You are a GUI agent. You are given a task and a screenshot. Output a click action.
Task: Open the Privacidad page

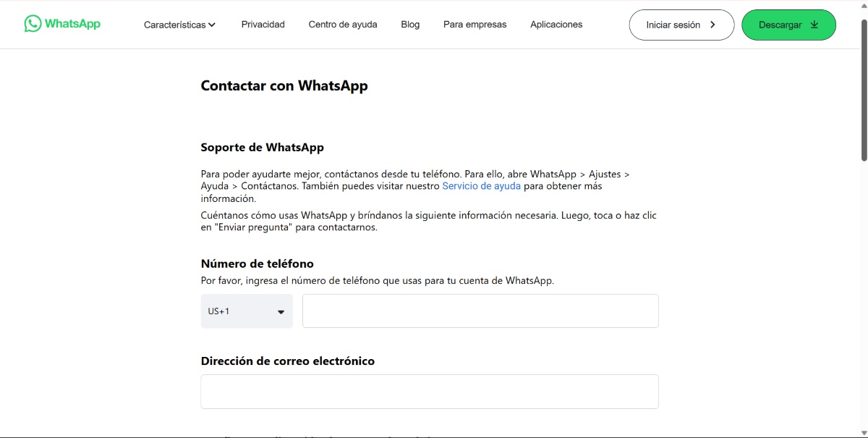pyautogui.click(x=263, y=25)
